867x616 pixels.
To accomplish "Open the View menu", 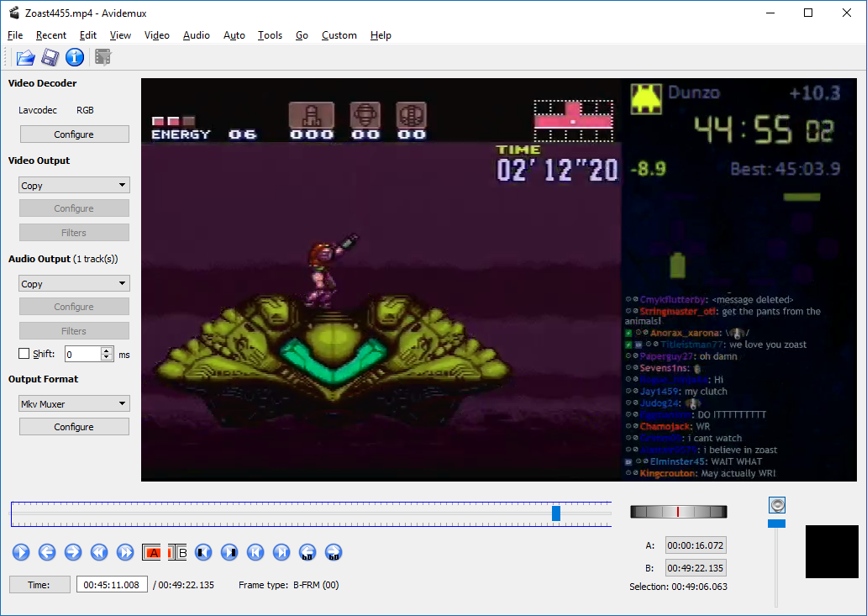I will point(120,34).
